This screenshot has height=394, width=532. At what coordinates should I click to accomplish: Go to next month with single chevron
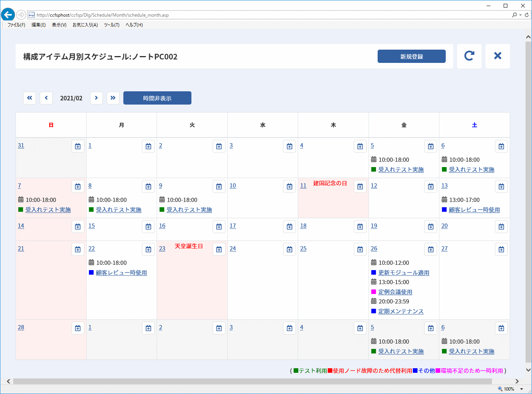click(x=96, y=98)
